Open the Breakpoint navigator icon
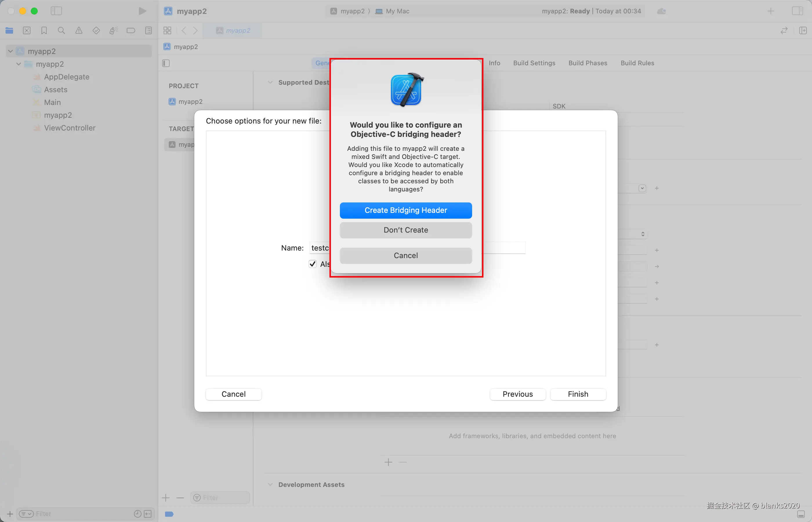 tap(131, 30)
